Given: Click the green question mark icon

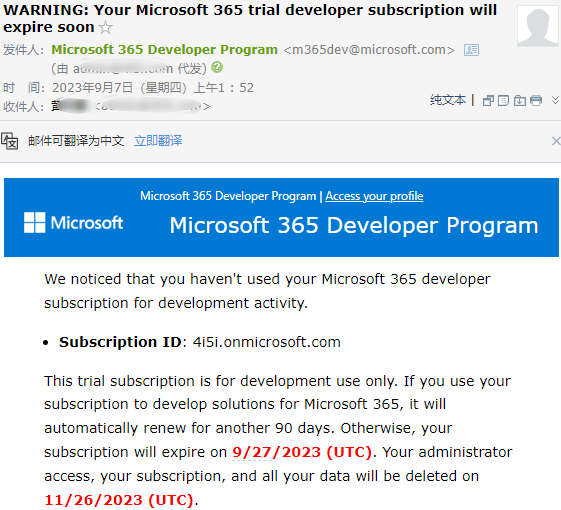Looking at the screenshot, I should tap(217, 67).
